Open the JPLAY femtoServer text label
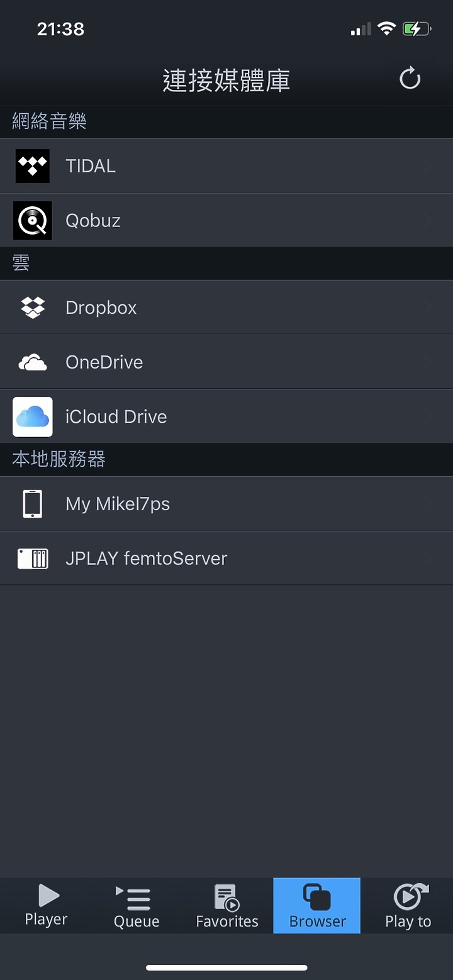The image size is (453, 980). [x=147, y=559]
